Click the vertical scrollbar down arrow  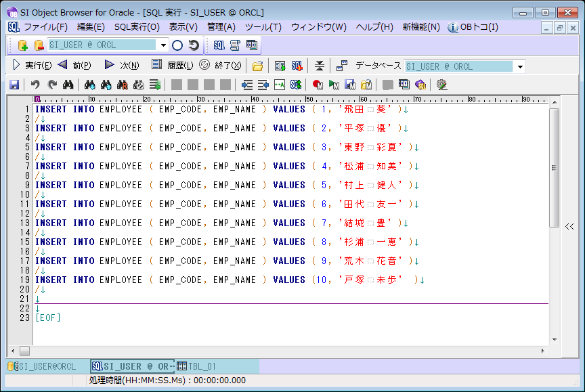(x=555, y=340)
